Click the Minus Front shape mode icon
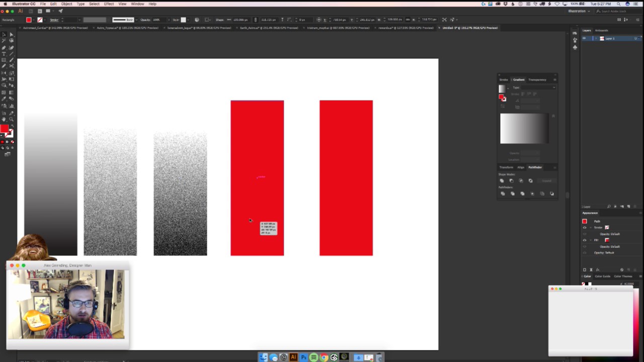Viewport: 644px width, 362px height. click(511, 180)
